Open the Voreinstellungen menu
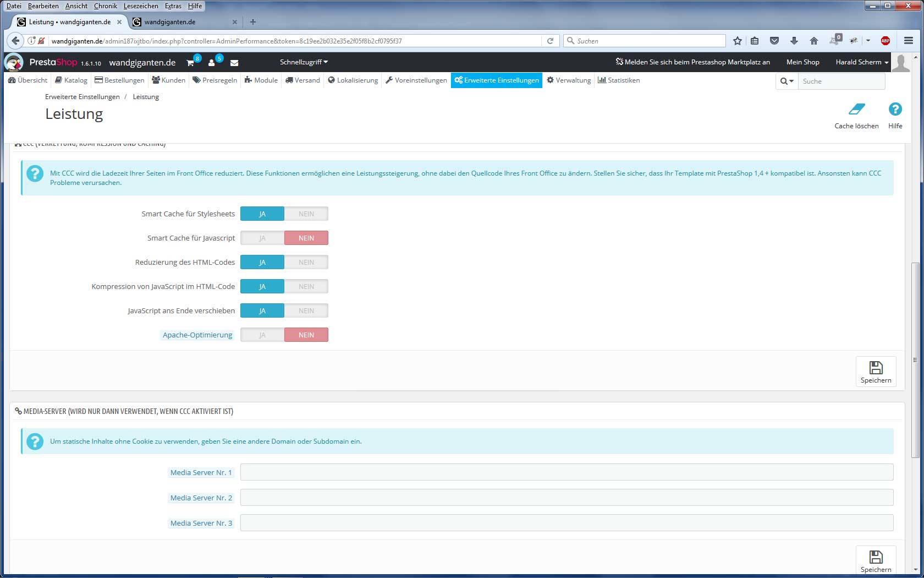The width and height of the screenshot is (924, 578). pyautogui.click(x=416, y=80)
